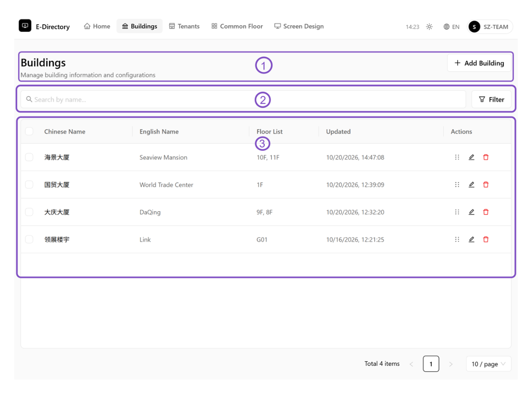Click the drag handle icon for DaQing
532x394 pixels.
[457, 212]
